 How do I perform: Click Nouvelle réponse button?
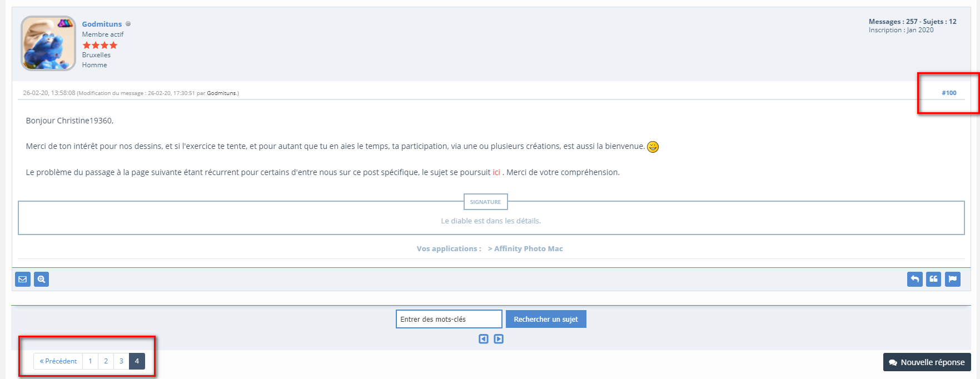pyautogui.click(x=927, y=362)
